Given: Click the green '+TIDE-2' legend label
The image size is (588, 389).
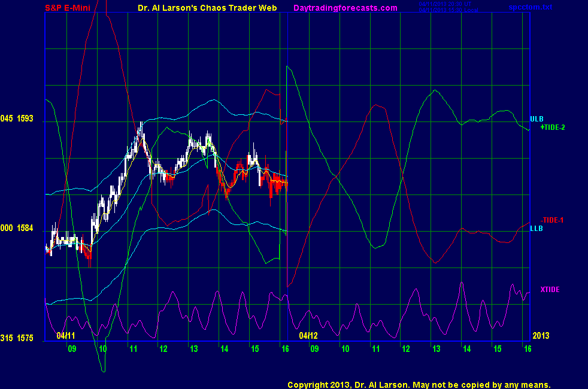Looking at the screenshot, I should pyautogui.click(x=553, y=127).
